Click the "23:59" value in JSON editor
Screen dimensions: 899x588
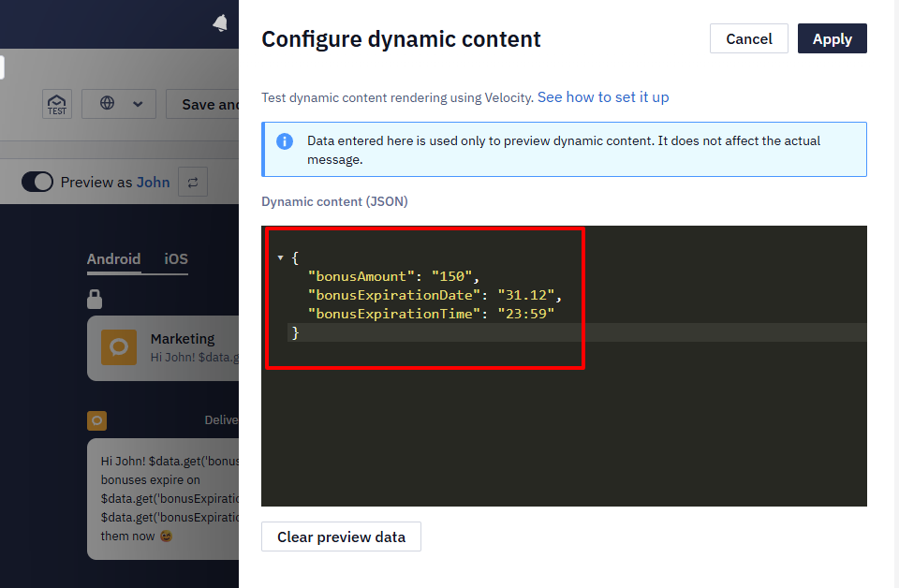[525, 314]
